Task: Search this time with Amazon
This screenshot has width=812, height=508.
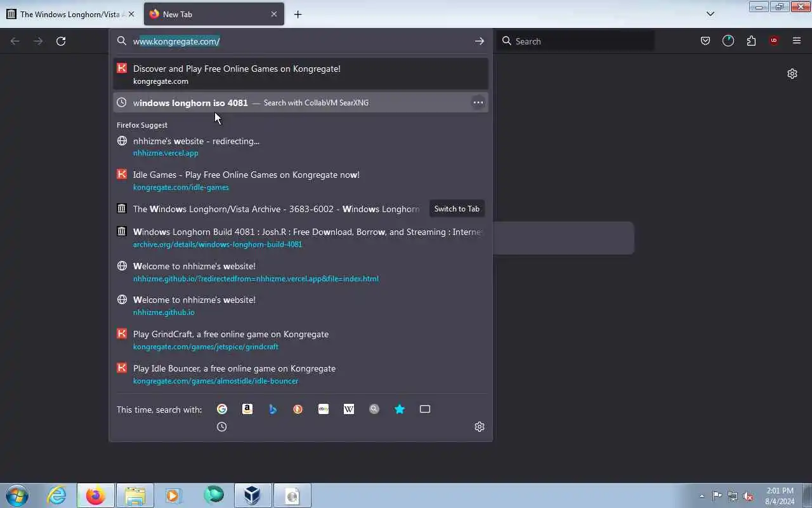Action: pos(247,409)
